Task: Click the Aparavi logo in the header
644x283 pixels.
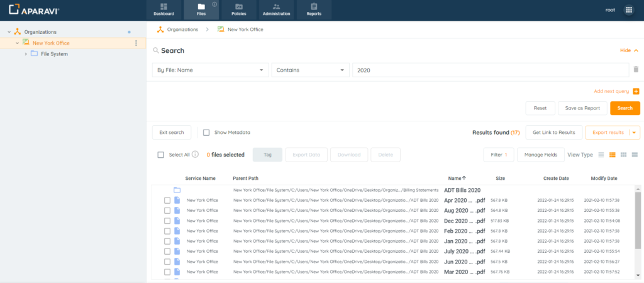Action: (35, 9)
